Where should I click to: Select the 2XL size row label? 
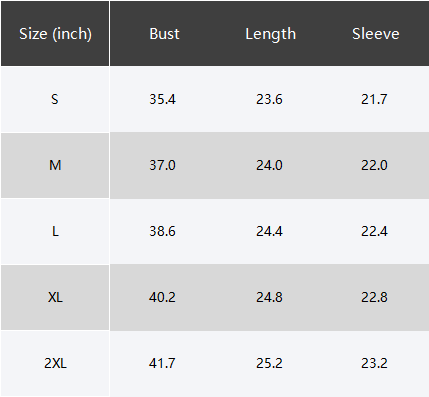[x=55, y=363]
